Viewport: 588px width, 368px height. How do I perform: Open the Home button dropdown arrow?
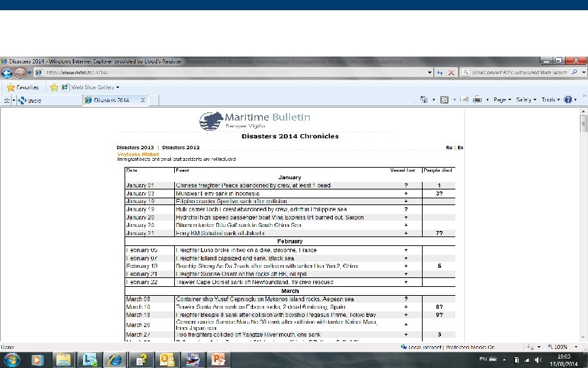[434, 100]
